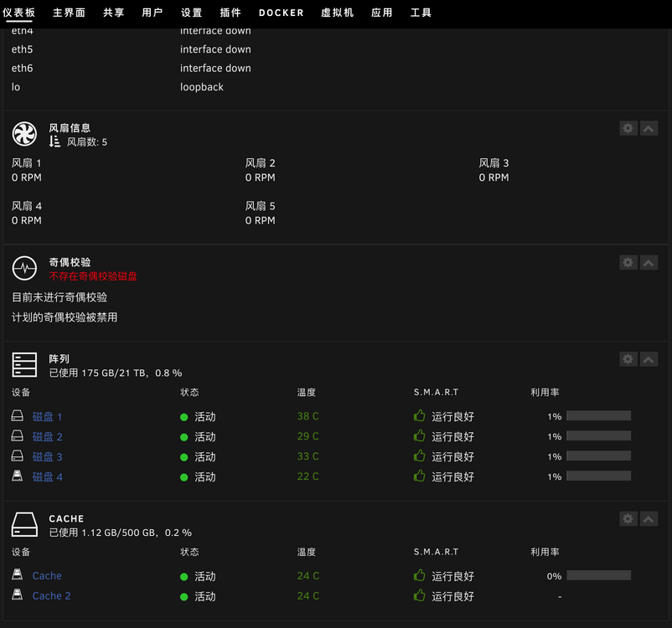Open the 磁盘 4 link
Viewport: 672px width, 628px height.
pyautogui.click(x=47, y=476)
